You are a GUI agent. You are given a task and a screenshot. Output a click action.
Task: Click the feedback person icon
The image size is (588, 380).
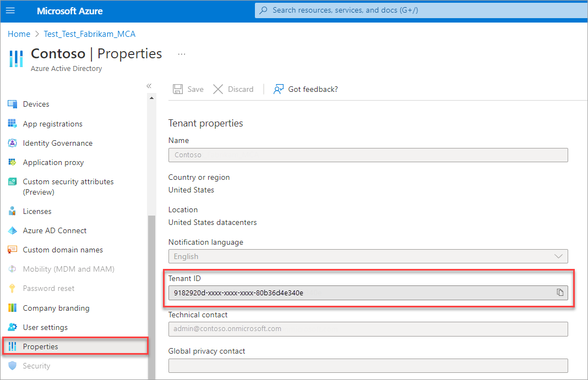pyautogui.click(x=278, y=89)
